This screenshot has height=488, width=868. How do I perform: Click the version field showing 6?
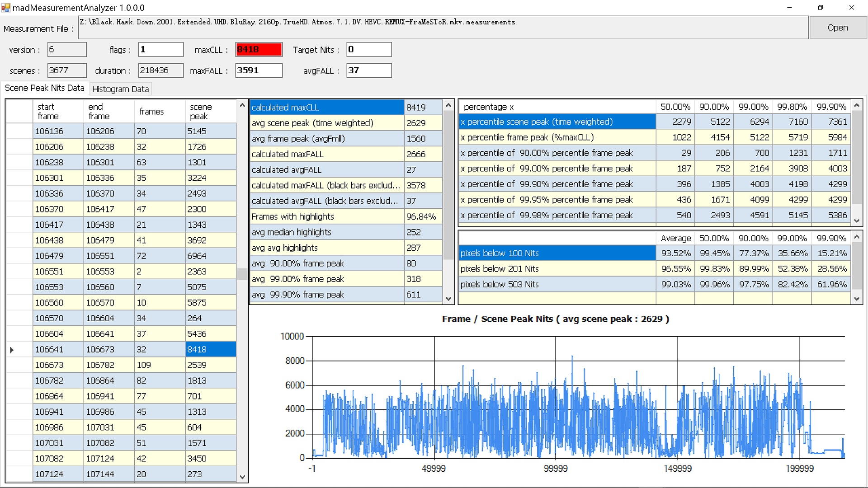(x=67, y=50)
